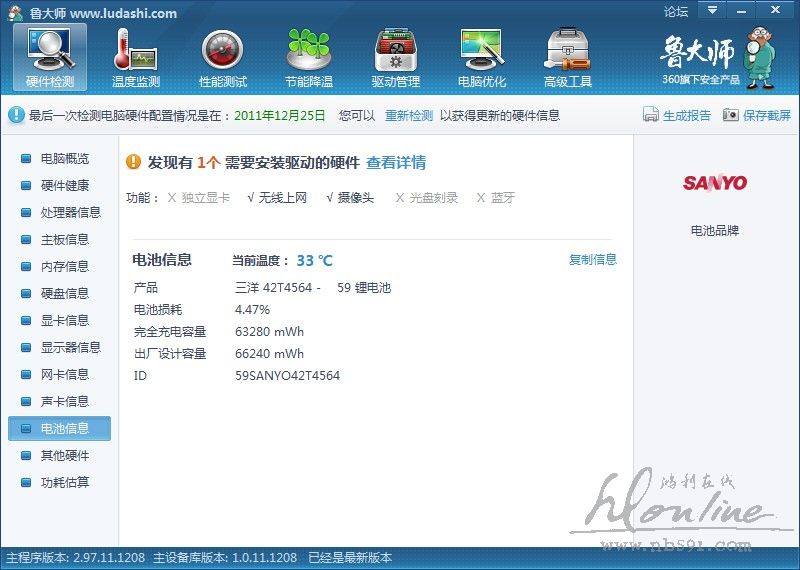Screen dimensions: 800x570
Task: Click the printer icon beside 生成报告
Action: click(651, 115)
